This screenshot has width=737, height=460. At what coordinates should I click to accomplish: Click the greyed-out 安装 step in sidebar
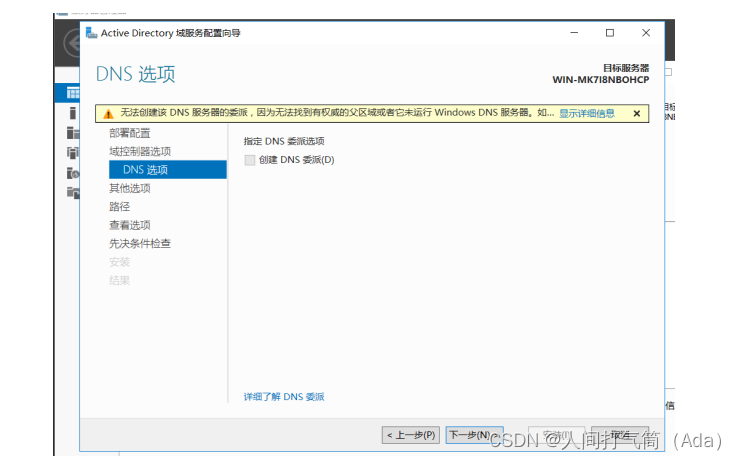coord(119,262)
